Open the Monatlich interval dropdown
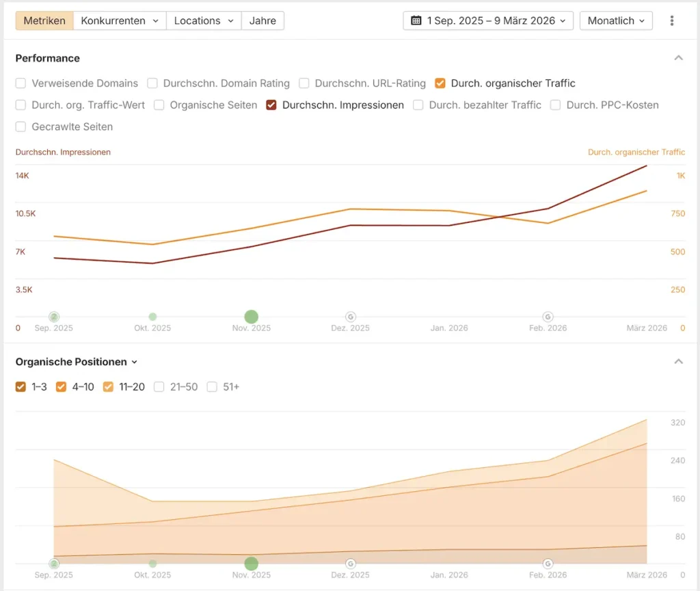700x591 pixels. [x=616, y=21]
